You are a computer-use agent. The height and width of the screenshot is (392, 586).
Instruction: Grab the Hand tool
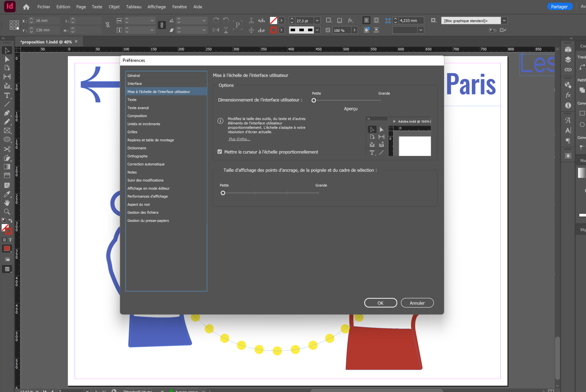pos(7,203)
